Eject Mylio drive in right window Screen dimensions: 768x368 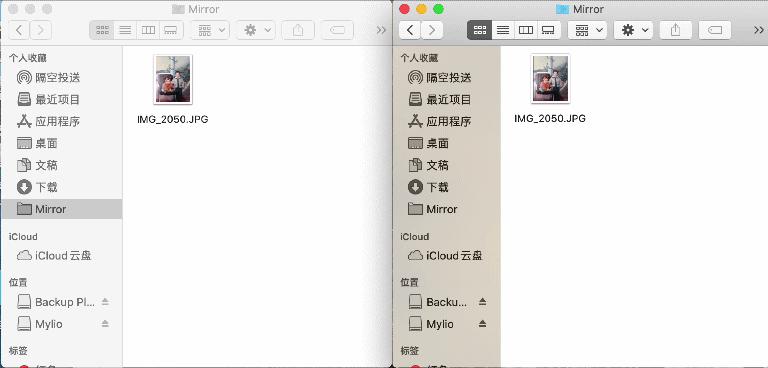(x=482, y=324)
